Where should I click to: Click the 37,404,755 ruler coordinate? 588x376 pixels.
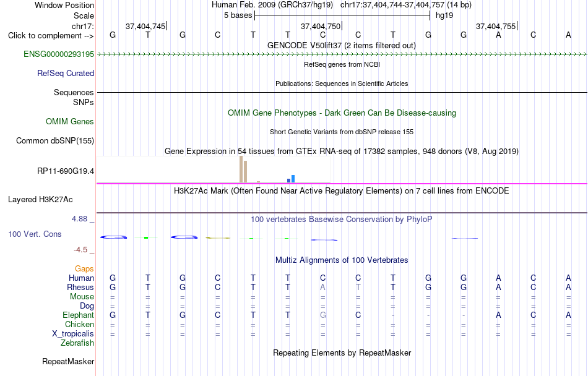(x=496, y=26)
